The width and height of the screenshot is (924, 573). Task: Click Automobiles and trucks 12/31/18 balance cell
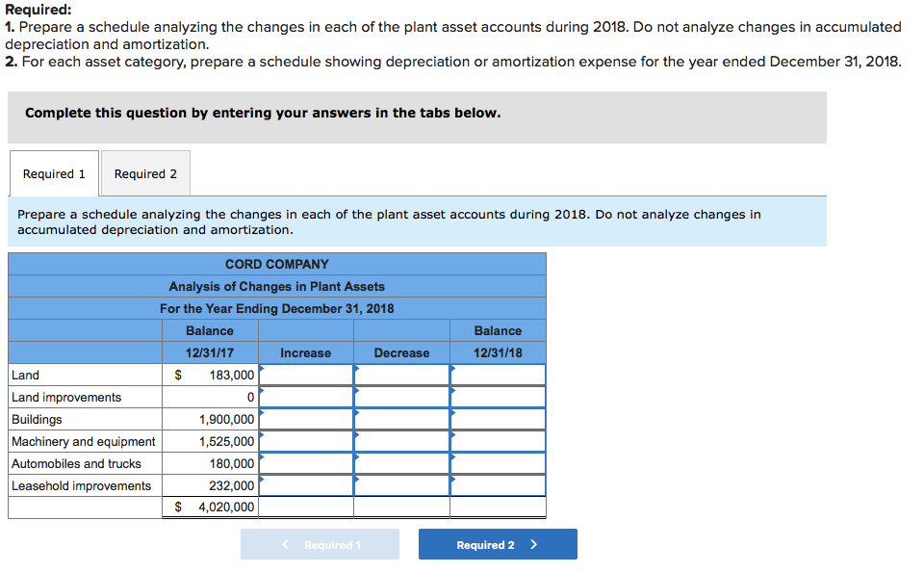tap(498, 463)
